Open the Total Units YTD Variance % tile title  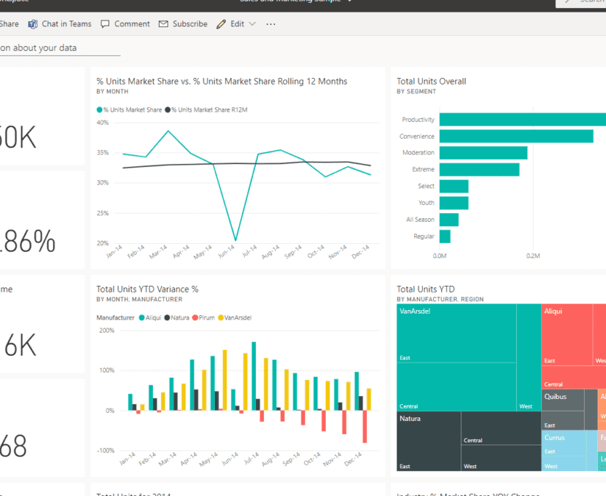click(147, 289)
